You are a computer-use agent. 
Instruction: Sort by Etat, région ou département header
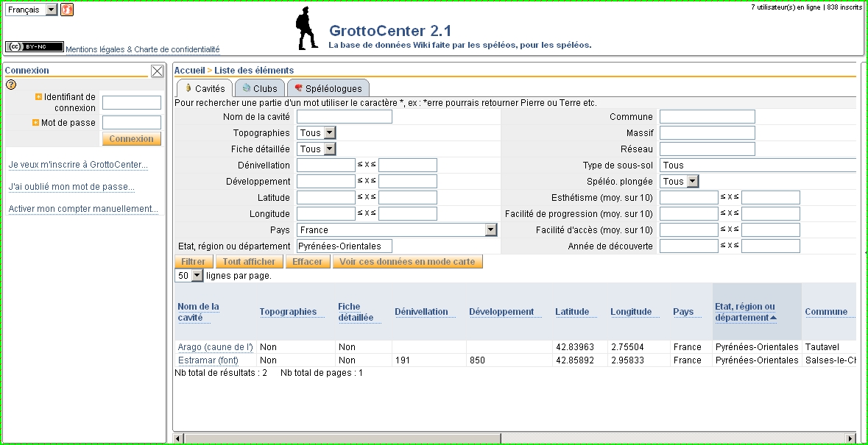coord(746,312)
